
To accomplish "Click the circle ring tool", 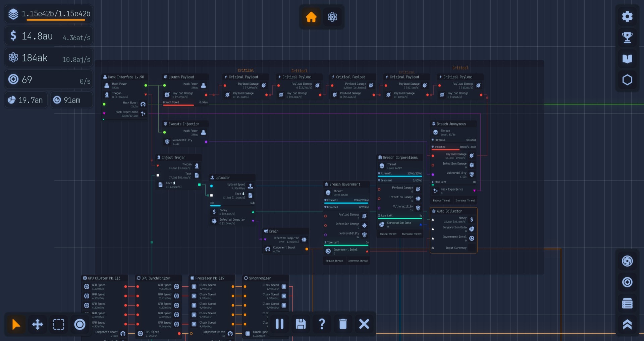I will click(x=80, y=324).
